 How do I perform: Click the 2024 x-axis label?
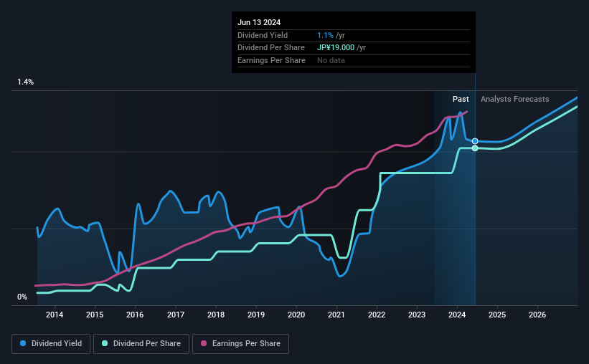[457, 315]
